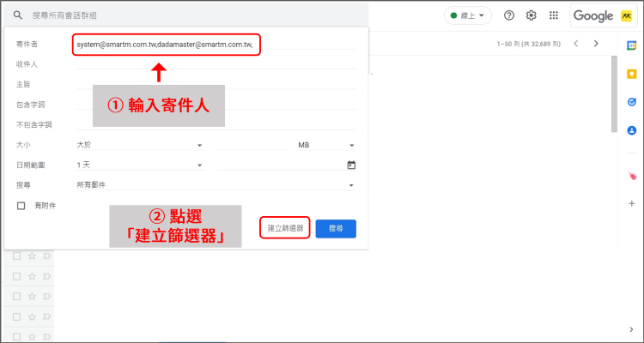644x343 pixels.
Task: Open Gmail settings gear icon
Action: coord(531,15)
